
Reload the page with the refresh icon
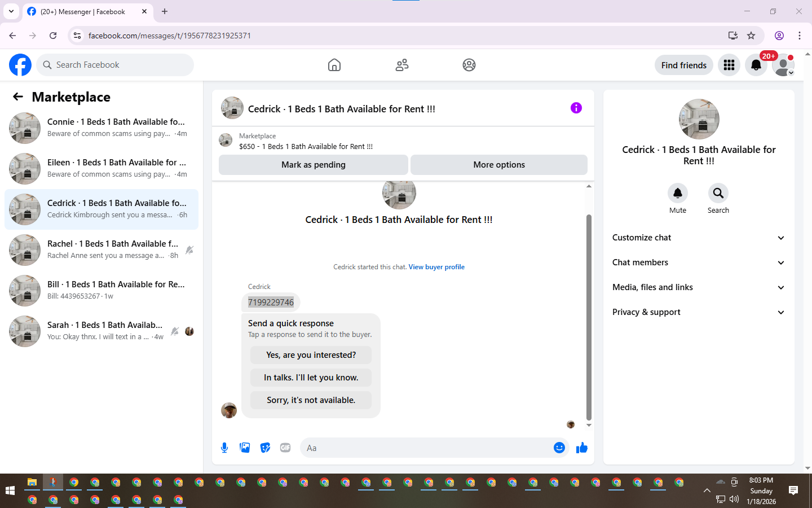click(x=53, y=36)
